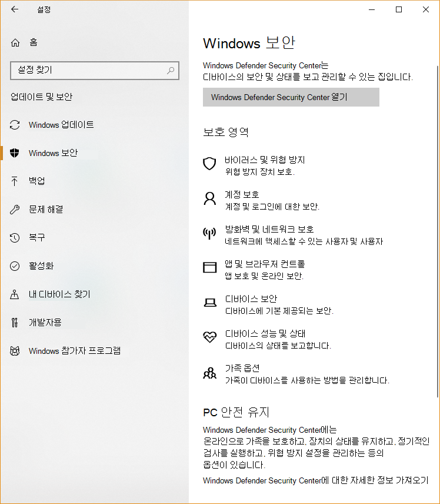Click the PC 안전 유지 heading
The width and height of the screenshot is (440, 504).
point(236,412)
